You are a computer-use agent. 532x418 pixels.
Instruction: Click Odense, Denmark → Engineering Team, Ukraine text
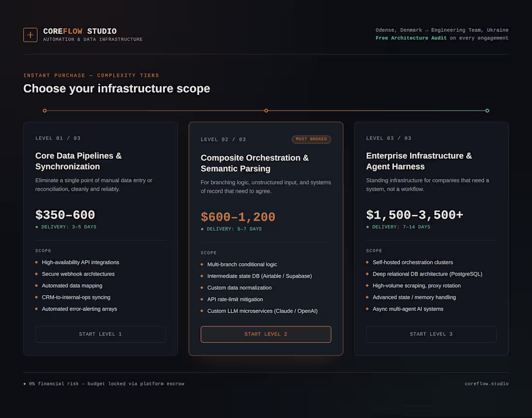pos(442,30)
